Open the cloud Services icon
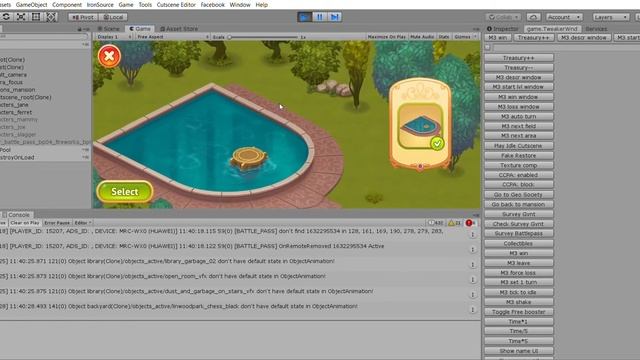The width and height of the screenshot is (640, 360). tap(533, 17)
